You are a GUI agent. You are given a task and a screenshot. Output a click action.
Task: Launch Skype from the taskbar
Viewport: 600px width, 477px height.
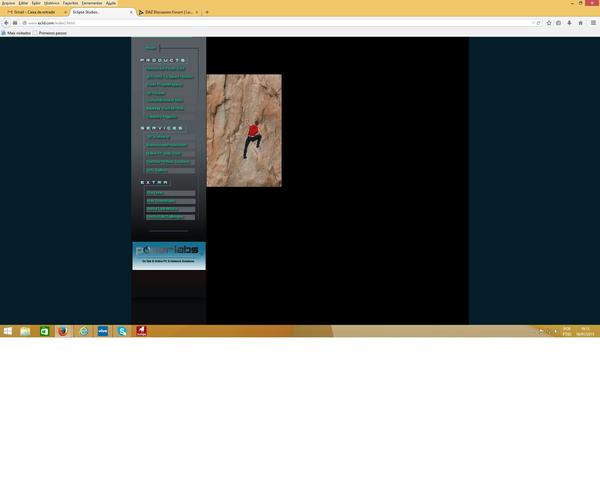(x=122, y=331)
